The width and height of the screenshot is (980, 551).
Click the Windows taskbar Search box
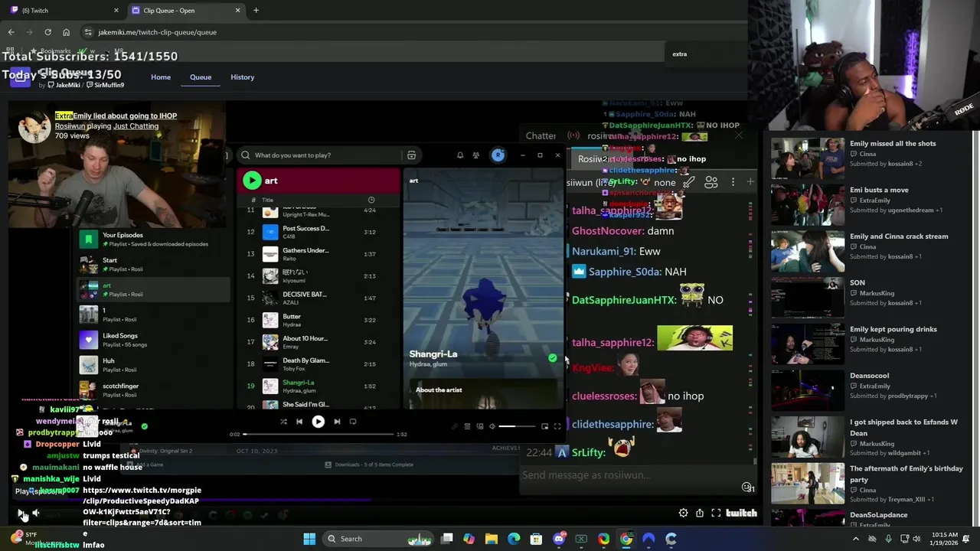click(x=378, y=539)
